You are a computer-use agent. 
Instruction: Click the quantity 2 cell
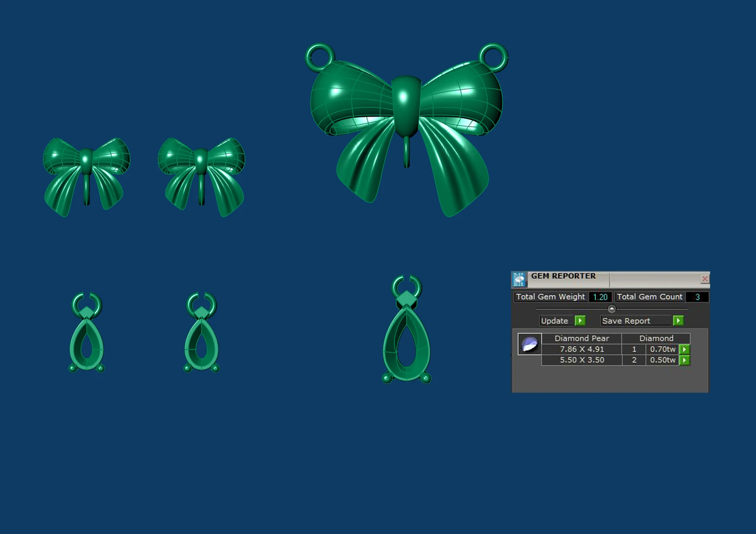pos(634,360)
